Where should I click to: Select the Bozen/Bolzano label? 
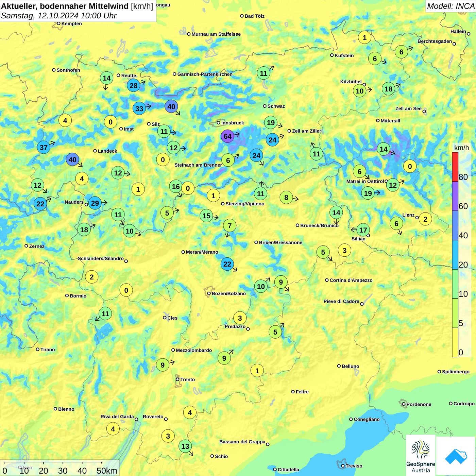(x=228, y=293)
